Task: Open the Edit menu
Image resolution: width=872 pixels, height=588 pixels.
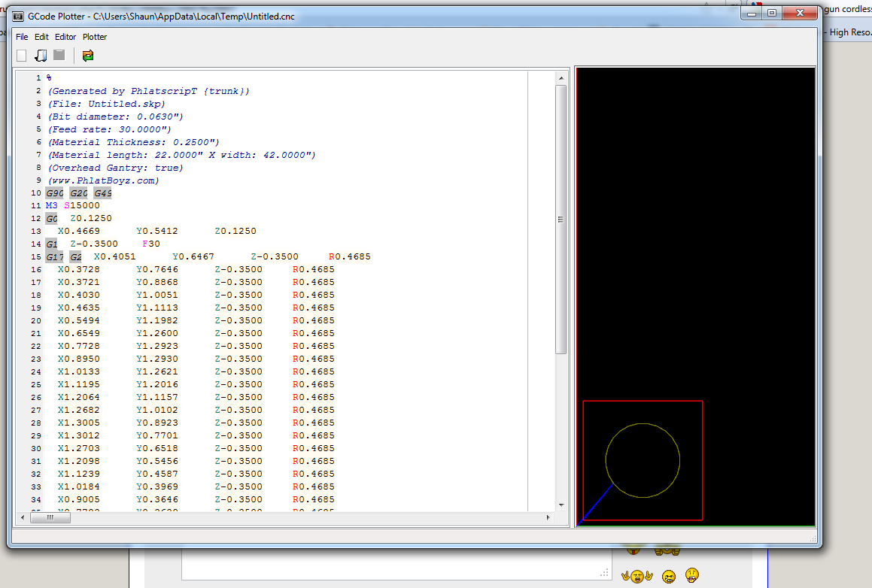Action: (x=41, y=37)
